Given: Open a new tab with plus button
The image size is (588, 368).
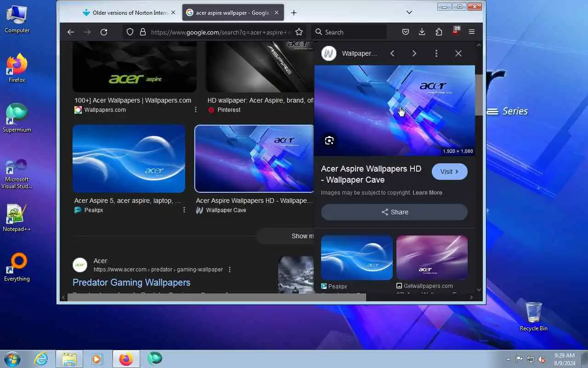Looking at the screenshot, I should coord(294,13).
